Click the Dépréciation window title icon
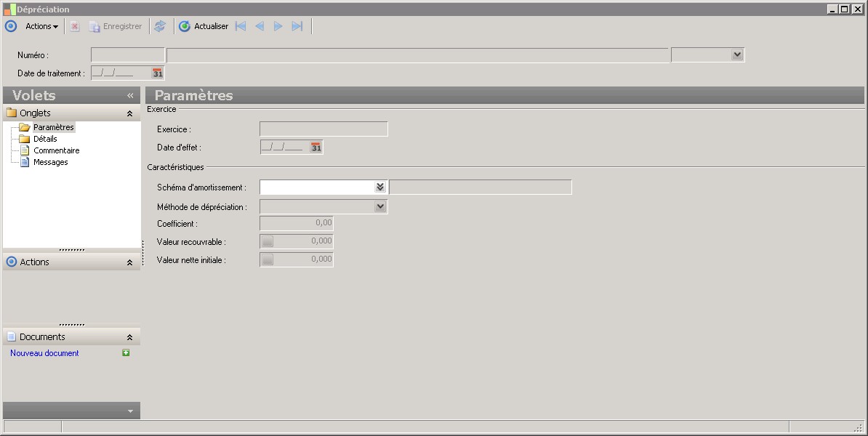This screenshot has height=436, width=868. pos(9,9)
